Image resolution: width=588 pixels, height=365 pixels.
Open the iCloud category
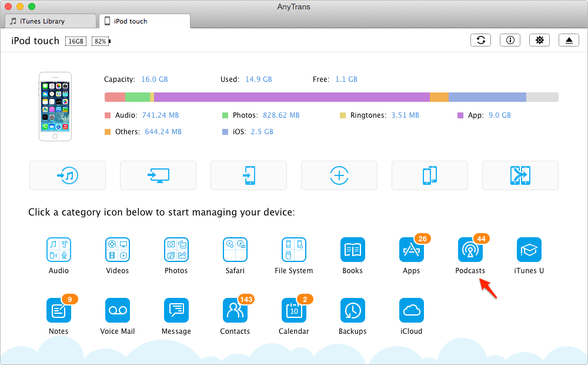[x=412, y=310]
